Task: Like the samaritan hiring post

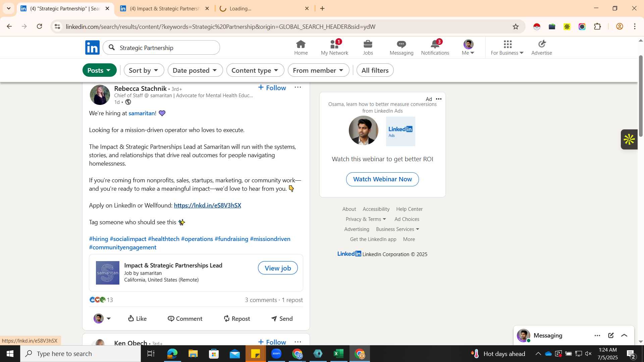Action: 137,319
